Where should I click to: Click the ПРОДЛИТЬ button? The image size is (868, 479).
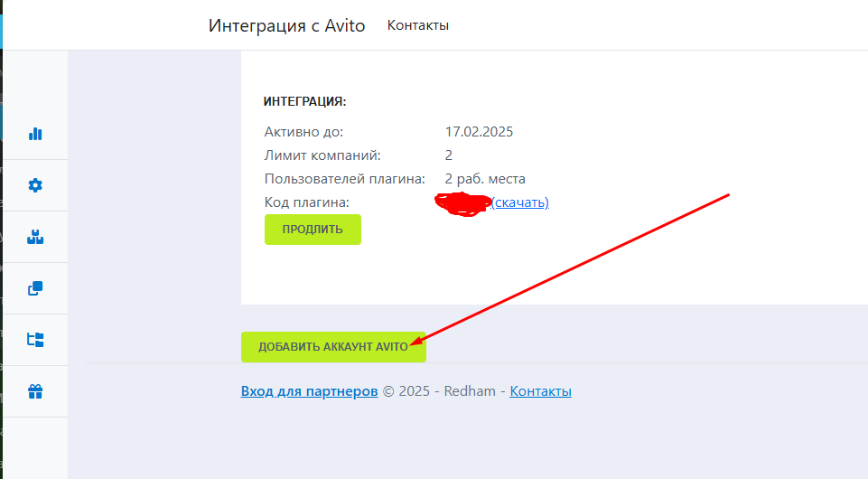(313, 230)
